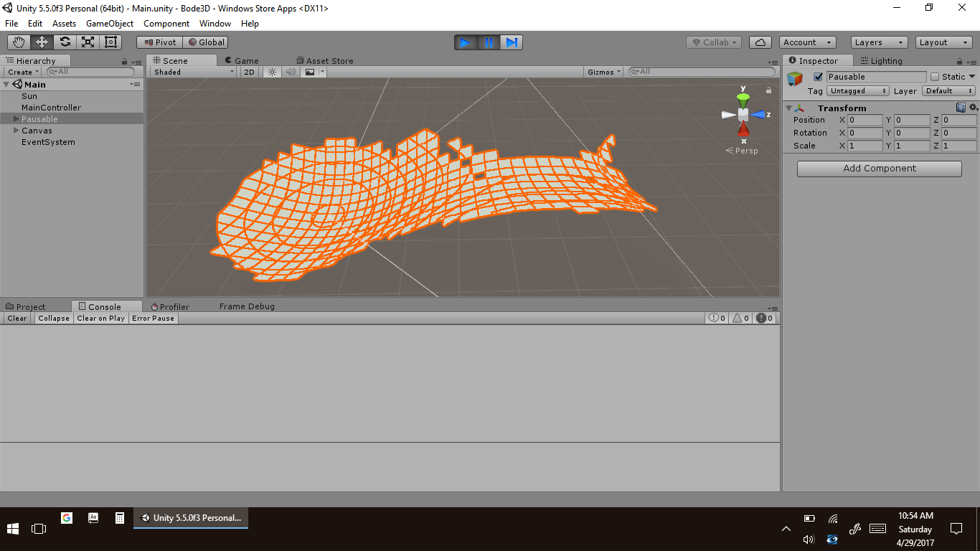
Task: Toggle scene lighting sun icon
Action: [272, 72]
